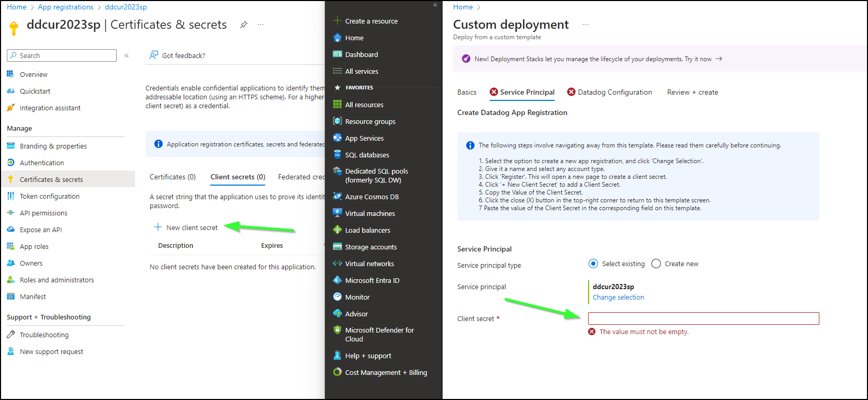The width and height of the screenshot is (868, 400).
Task: Click the Quickstart cloud icon
Action: tap(10, 91)
